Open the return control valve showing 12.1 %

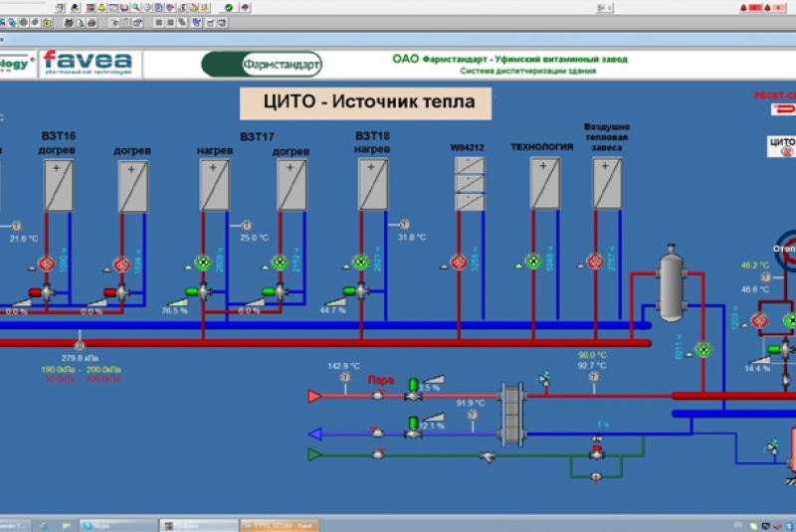coord(413,428)
